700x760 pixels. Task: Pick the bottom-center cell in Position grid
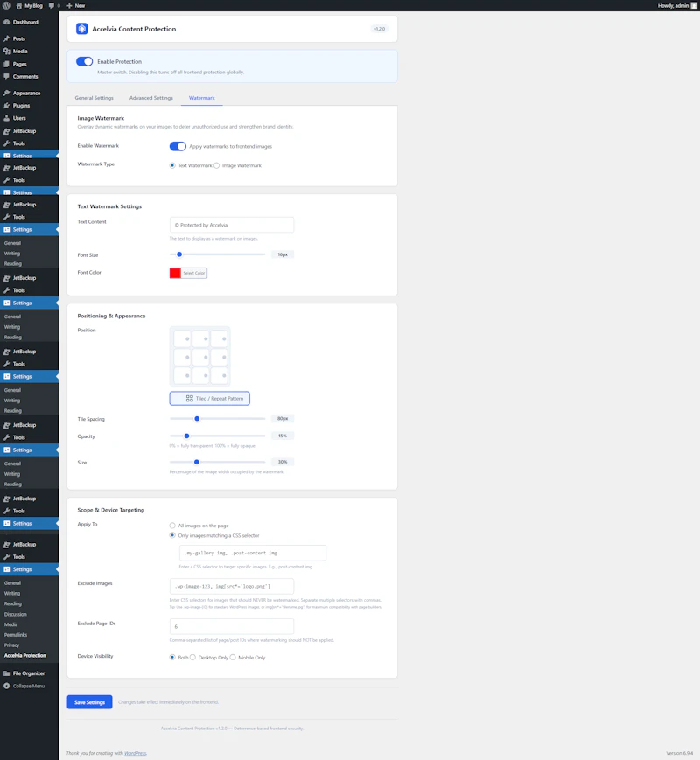pos(201,376)
